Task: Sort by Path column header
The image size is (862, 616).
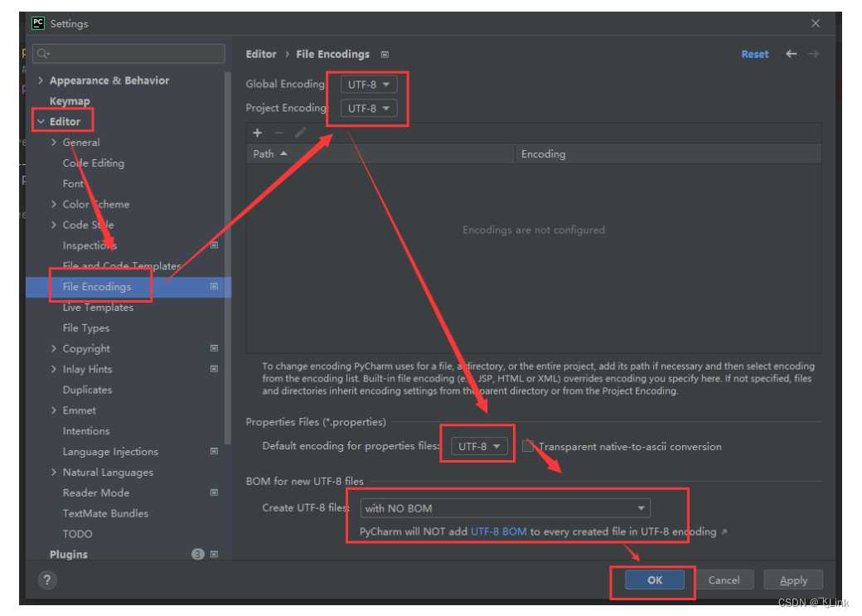Action: tap(380, 154)
